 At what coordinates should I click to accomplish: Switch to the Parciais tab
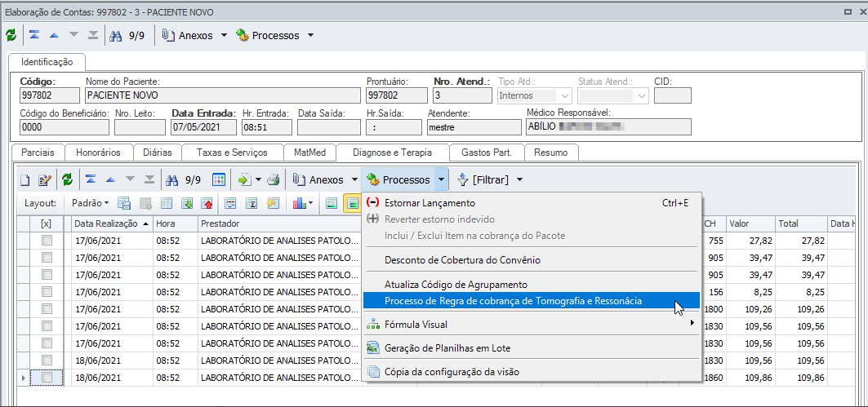(x=38, y=152)
